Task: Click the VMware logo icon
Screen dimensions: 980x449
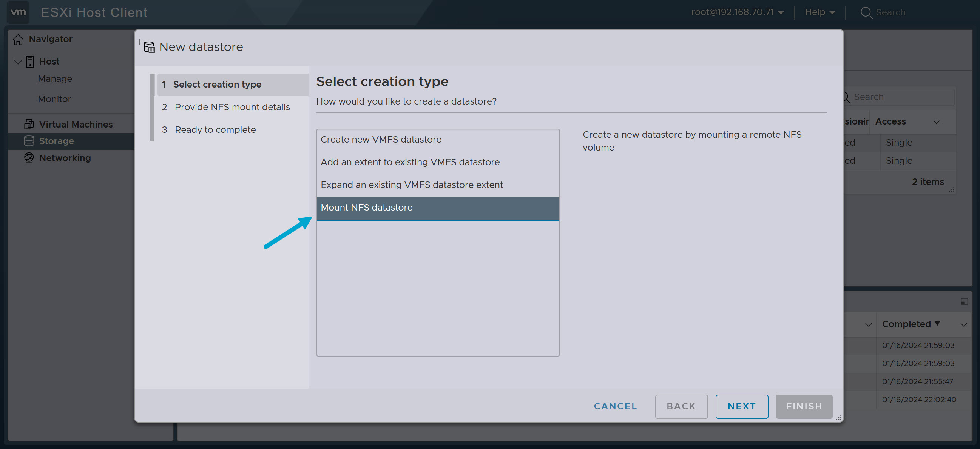Action: click(x=18, y=12)
